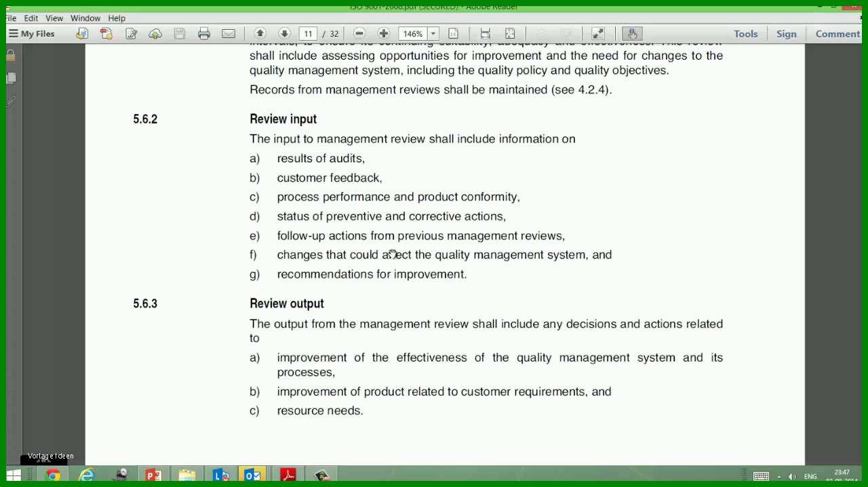Show hidden tray icons arrow
The height and width of the screenshot is (487, 868).
(778, 477)
